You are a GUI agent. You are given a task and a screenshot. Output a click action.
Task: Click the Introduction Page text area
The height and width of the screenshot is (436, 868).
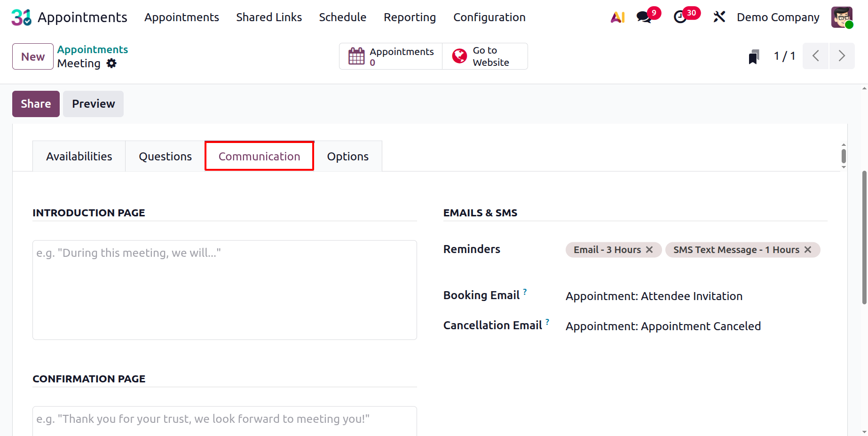[224, 289]
